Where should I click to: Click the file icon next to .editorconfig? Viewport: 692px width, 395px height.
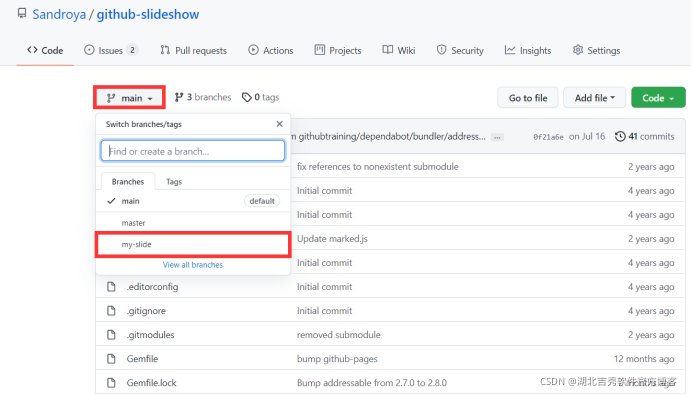pos(111,287)
